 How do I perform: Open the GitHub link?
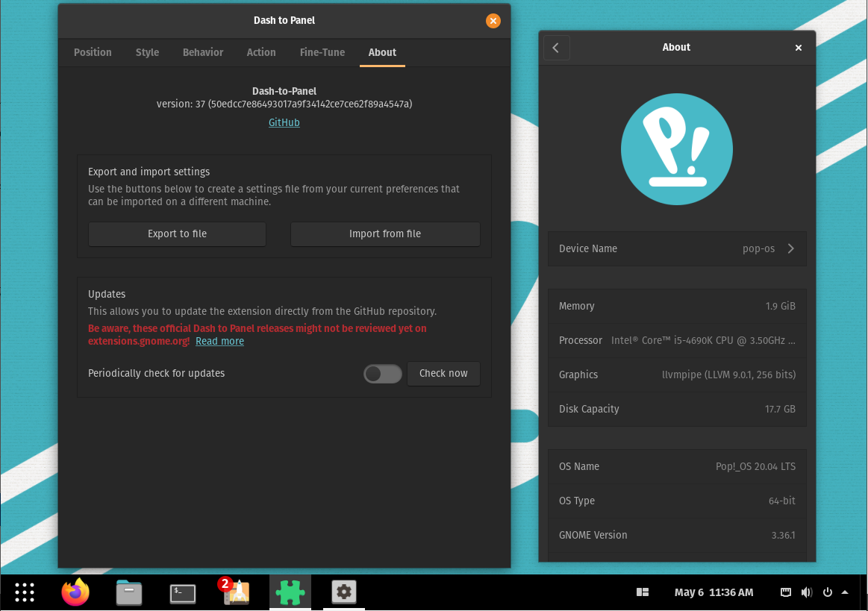coord(284,122)
